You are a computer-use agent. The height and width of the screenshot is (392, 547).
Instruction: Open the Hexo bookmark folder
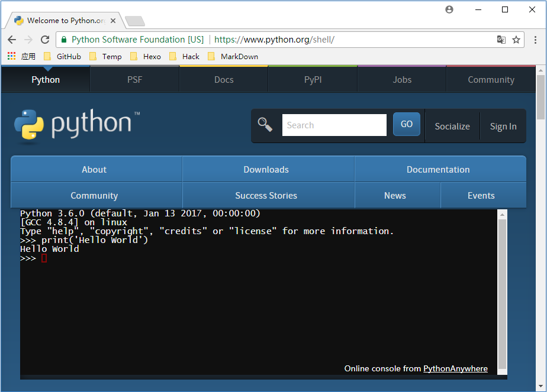(146, 56)
